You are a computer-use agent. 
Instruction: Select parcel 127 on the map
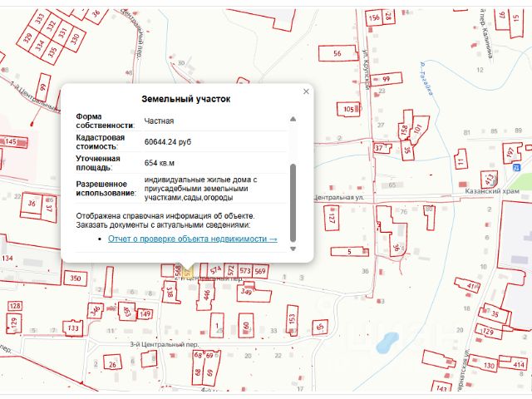(x=332, y=218)
